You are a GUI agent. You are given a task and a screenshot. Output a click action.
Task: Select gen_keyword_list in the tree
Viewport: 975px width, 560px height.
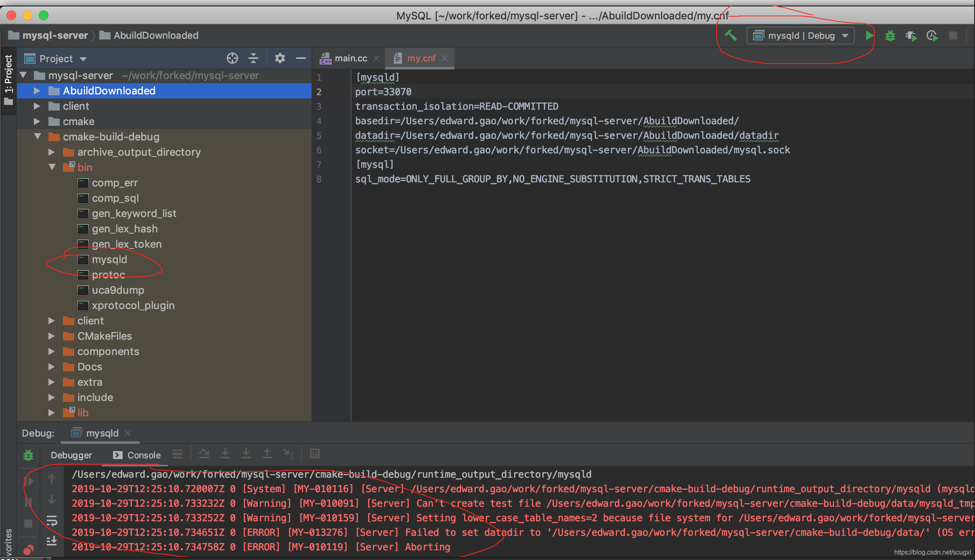pos(134,213)
